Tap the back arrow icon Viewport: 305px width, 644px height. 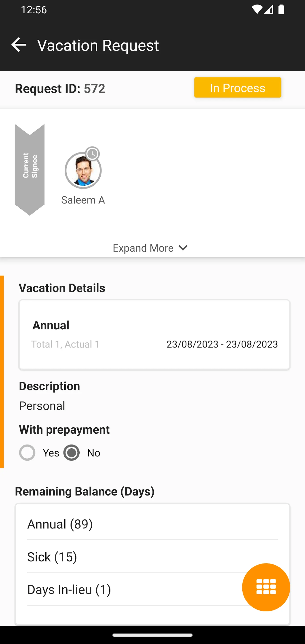[19, 45]
